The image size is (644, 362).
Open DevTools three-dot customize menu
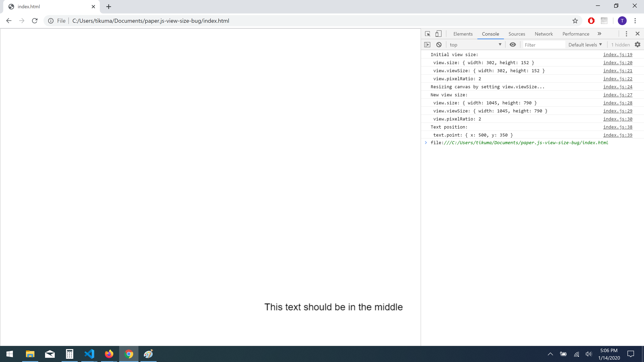coord(626,34)
